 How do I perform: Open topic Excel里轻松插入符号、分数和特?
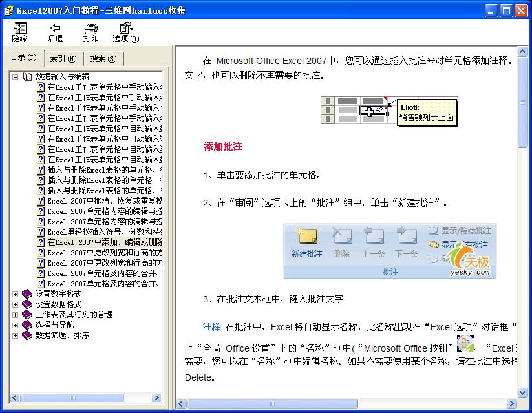coord(105,232)
